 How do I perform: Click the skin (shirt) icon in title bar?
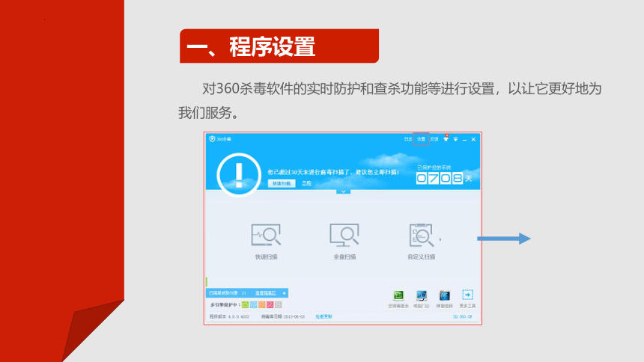pos(446,138)
